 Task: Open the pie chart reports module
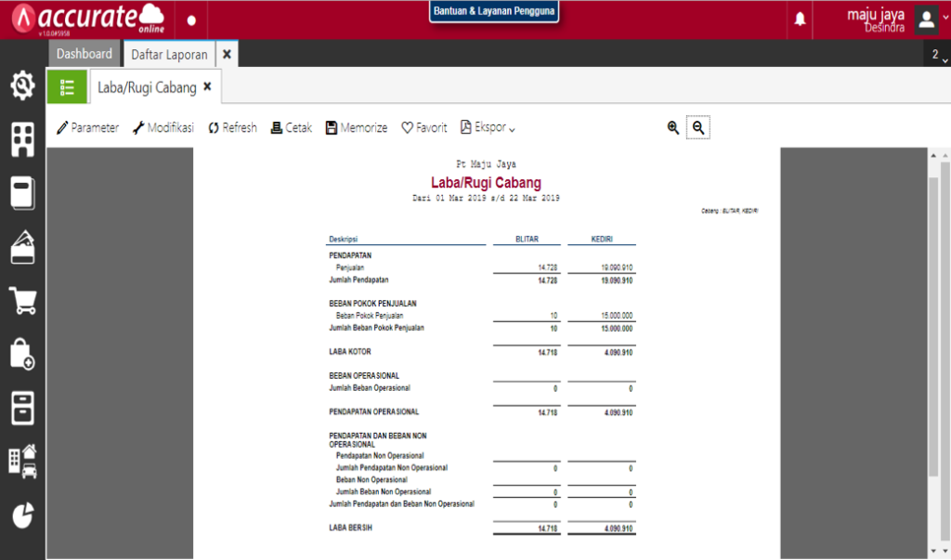[23, 515]
